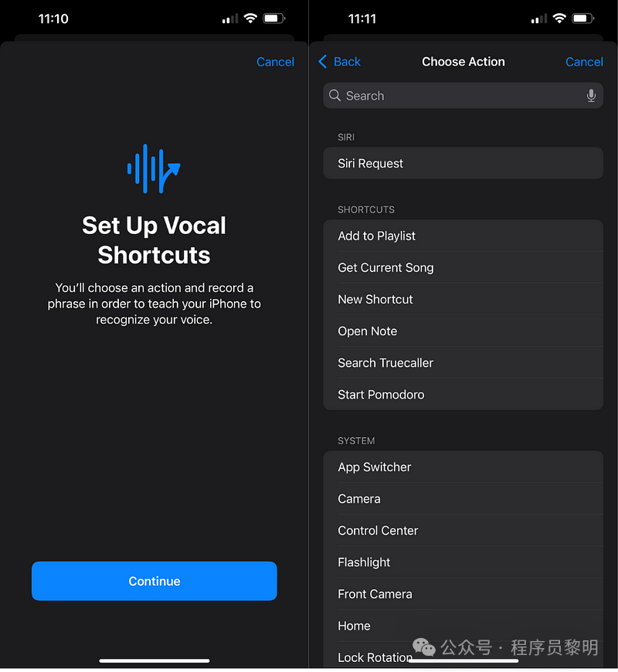Focus the Search input field

tap(463, 96)
